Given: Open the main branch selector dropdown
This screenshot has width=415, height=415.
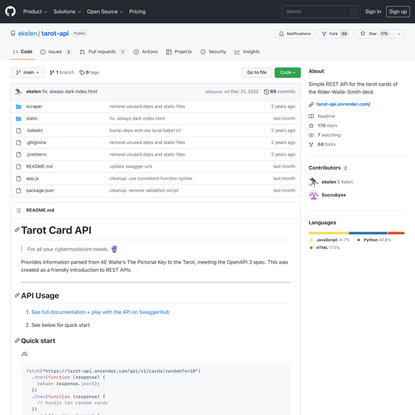Looking at the screenshot, I should click(27, 72).
